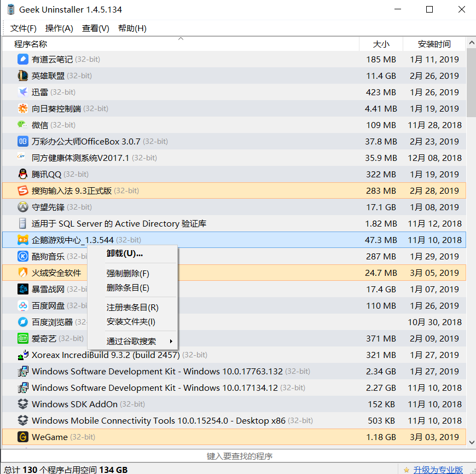Minimize the Geek Uninstaller window
The image size is (476, 474).
point(398,9)
